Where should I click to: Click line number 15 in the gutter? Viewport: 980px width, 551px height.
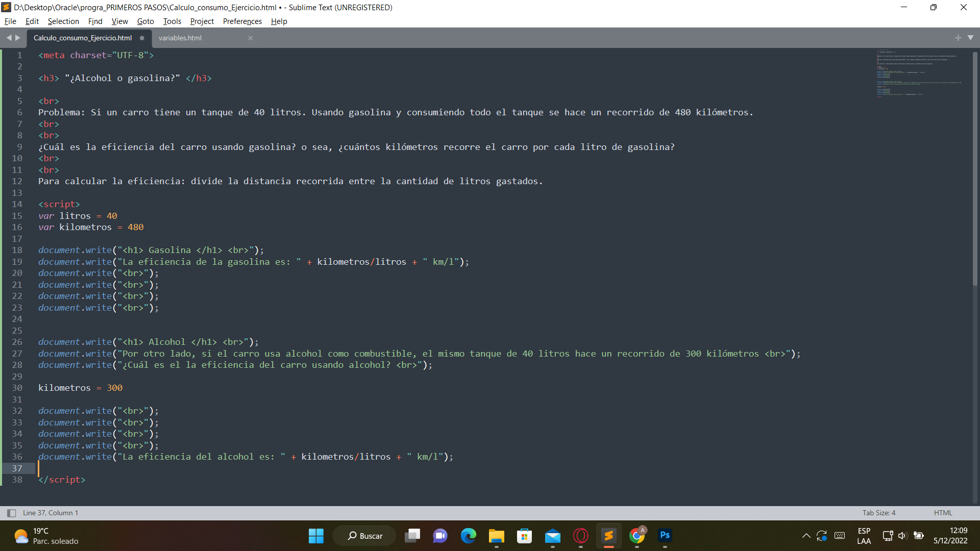(x=17, y=216)
